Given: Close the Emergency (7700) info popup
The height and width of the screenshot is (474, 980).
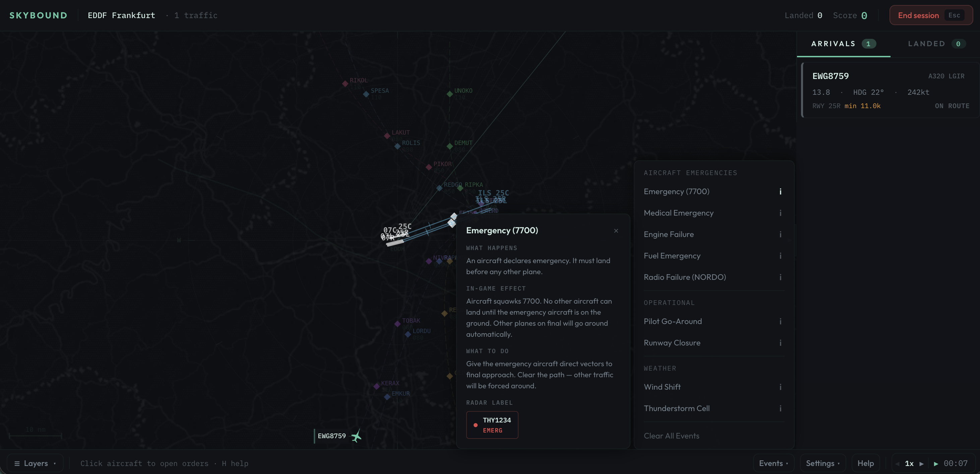Looking at the screenshot, I should tap(616, 231).
